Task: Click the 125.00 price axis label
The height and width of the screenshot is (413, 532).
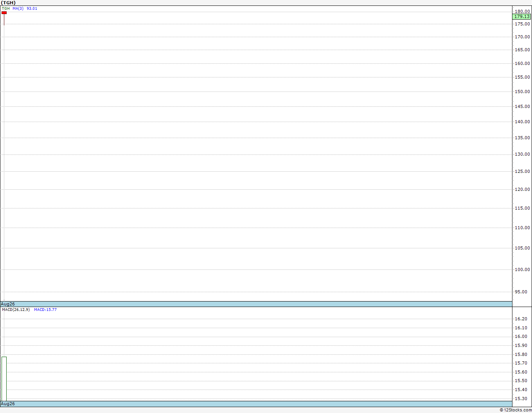Action: pyautogui.click(x=522, y=171)
